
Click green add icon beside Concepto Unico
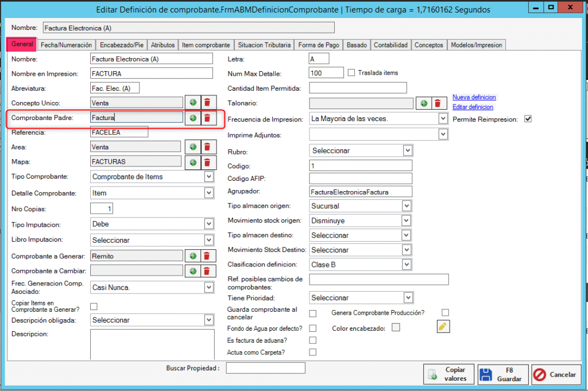[x=193, y=103]
